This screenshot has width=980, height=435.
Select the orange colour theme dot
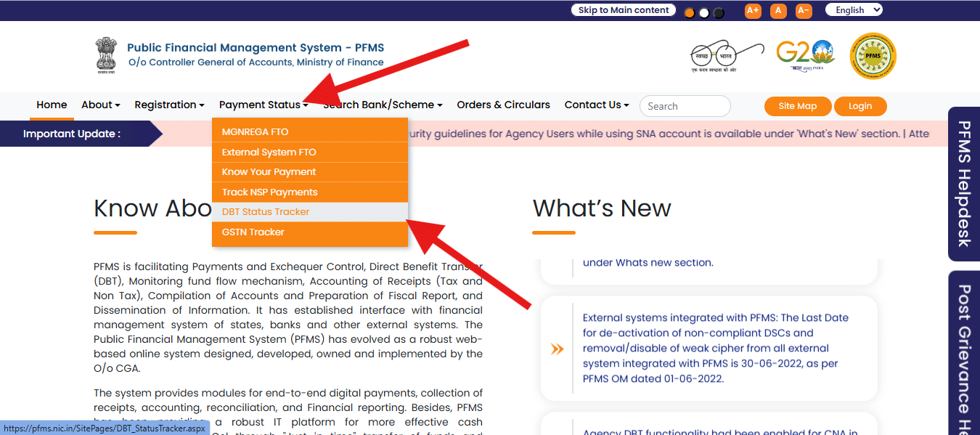690,13
